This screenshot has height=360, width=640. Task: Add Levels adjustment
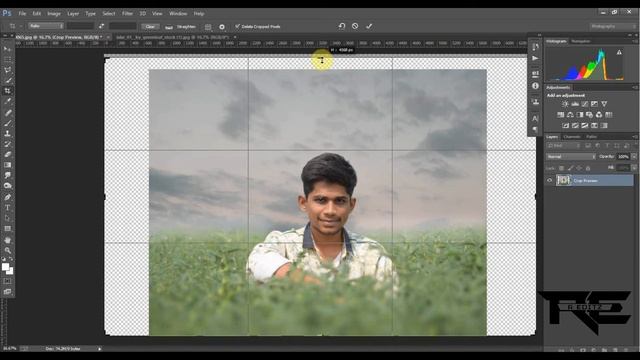tap(575, 104)
